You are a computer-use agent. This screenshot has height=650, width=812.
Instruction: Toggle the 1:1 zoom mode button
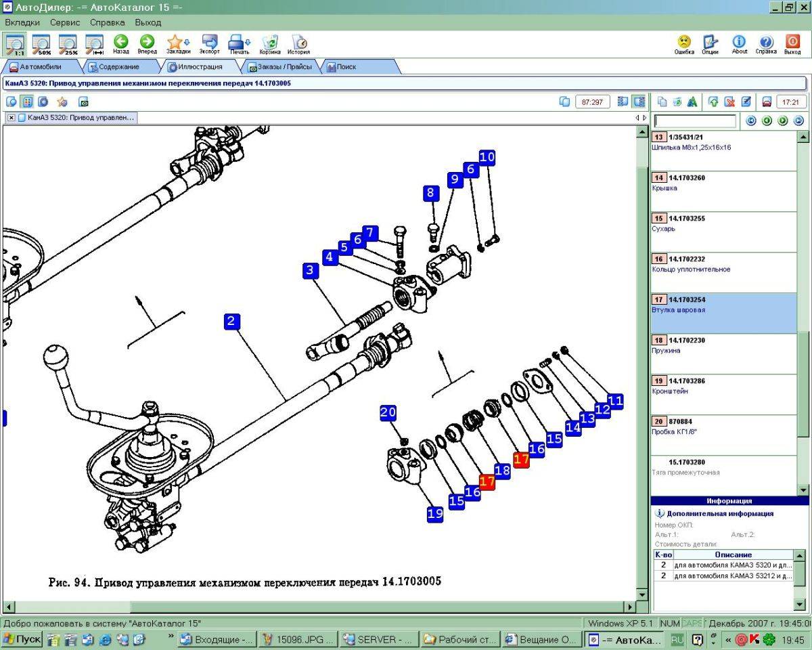(x=16, y=45)
